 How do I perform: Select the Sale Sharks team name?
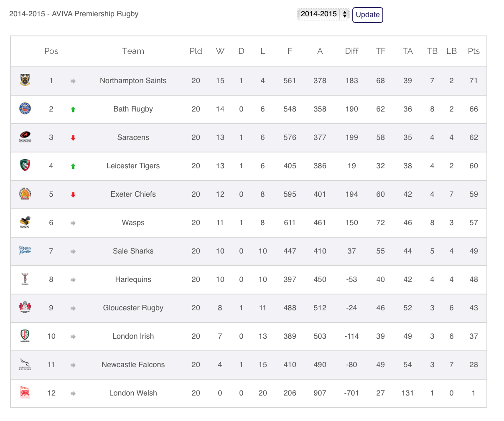[x=133, y=251]
